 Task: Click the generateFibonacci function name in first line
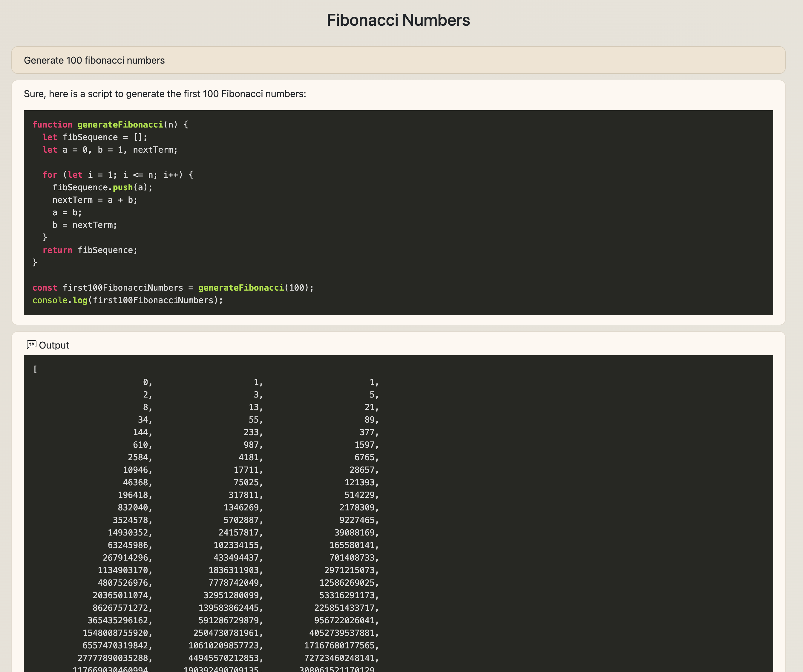(x=120, y=125)
